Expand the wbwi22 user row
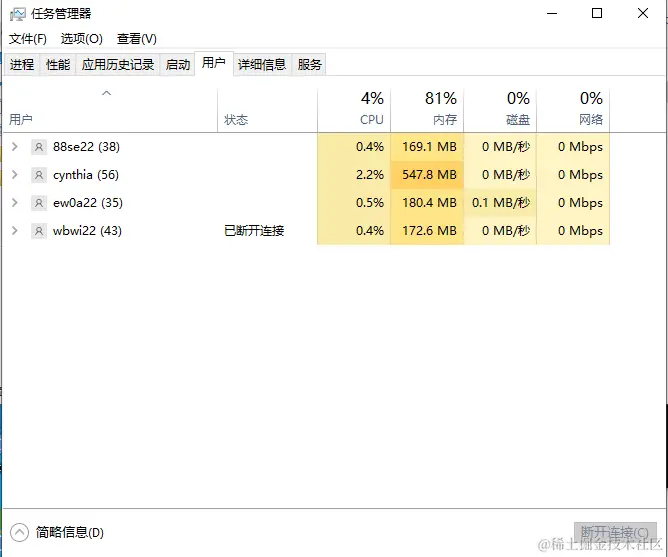 tap(15, 231)
